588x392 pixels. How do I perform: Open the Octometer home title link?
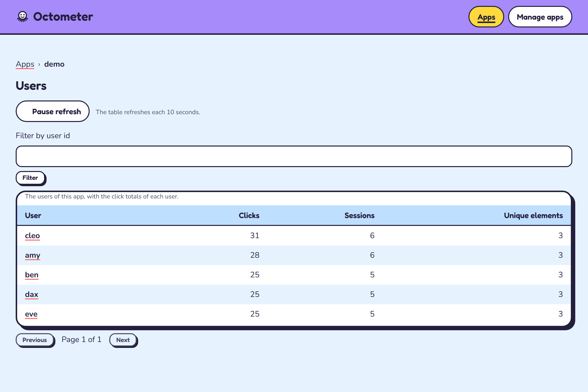[63, 17]
